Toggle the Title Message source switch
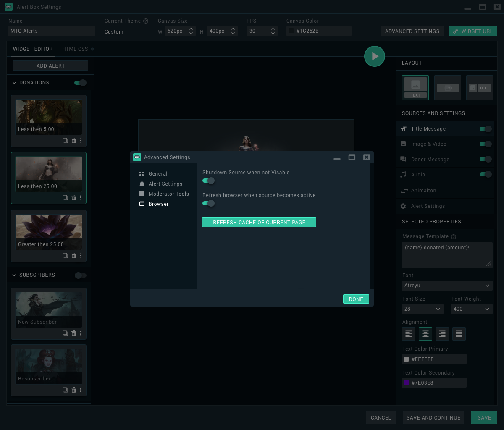504x430 pixels. pos(486,129)
